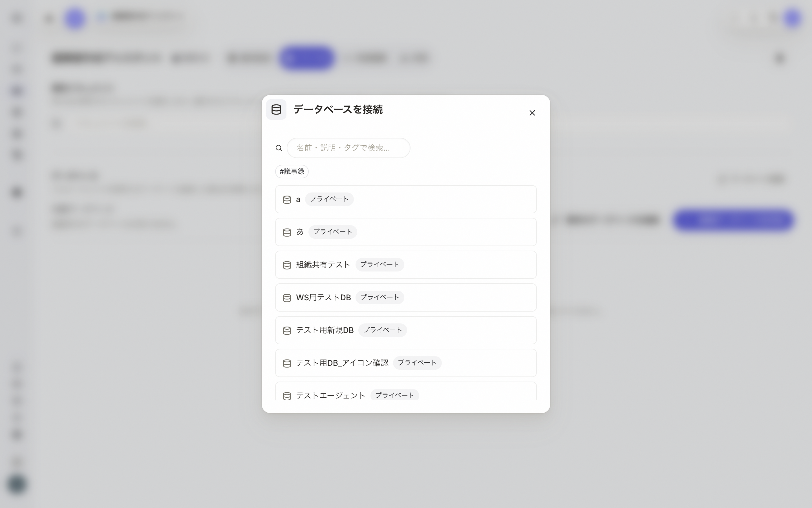Screen dimensions: 812x508
Task: Click database icon next to row あ
Action: (x=287, y=233)
